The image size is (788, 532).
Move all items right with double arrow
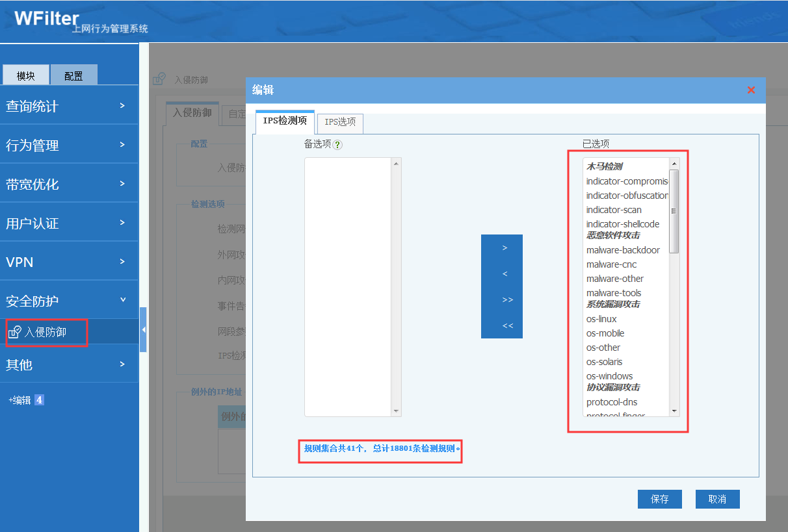point(507,300)
